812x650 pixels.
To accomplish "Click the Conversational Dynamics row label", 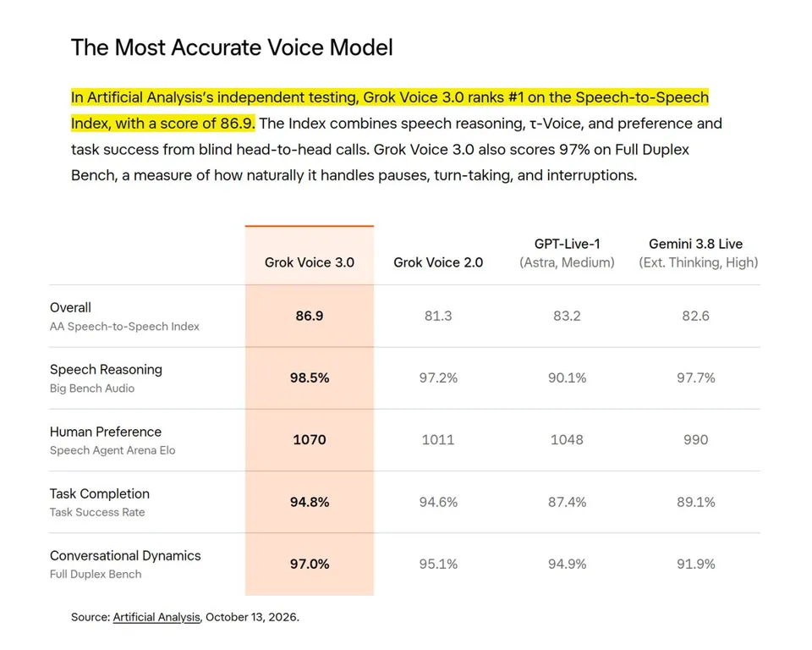I will tap(125, 556).
